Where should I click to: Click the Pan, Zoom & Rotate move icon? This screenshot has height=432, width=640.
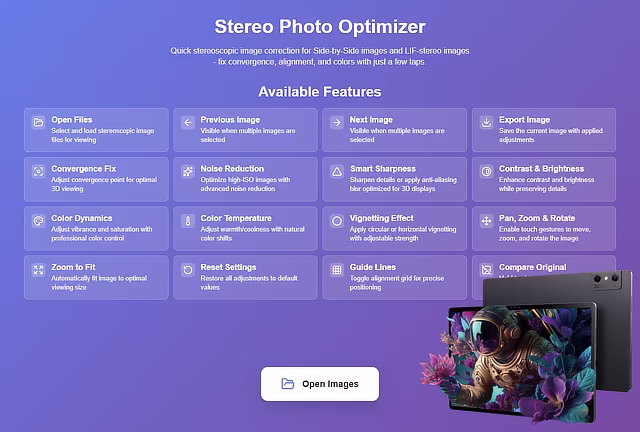pos(486,221)
